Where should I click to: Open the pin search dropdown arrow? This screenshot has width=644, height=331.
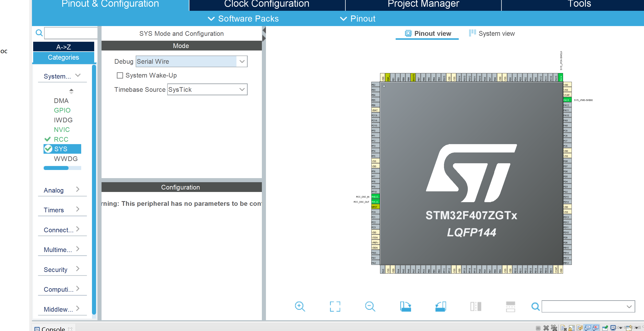point(629,307)
